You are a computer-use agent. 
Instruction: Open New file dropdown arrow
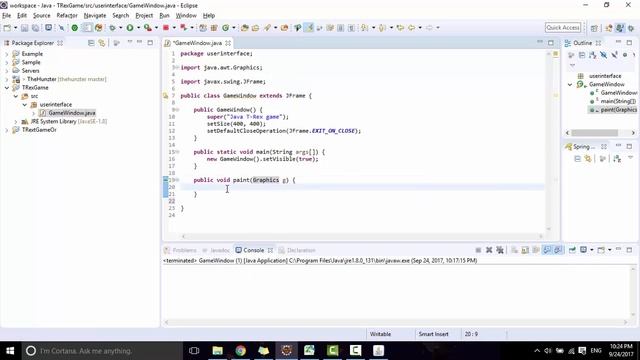[15, 28]
